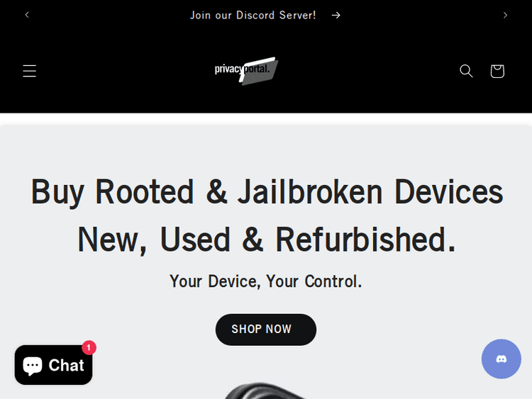The image size is (532, 399).
Task: Follow the Join our Discord Server link
Action: point(253,16)
